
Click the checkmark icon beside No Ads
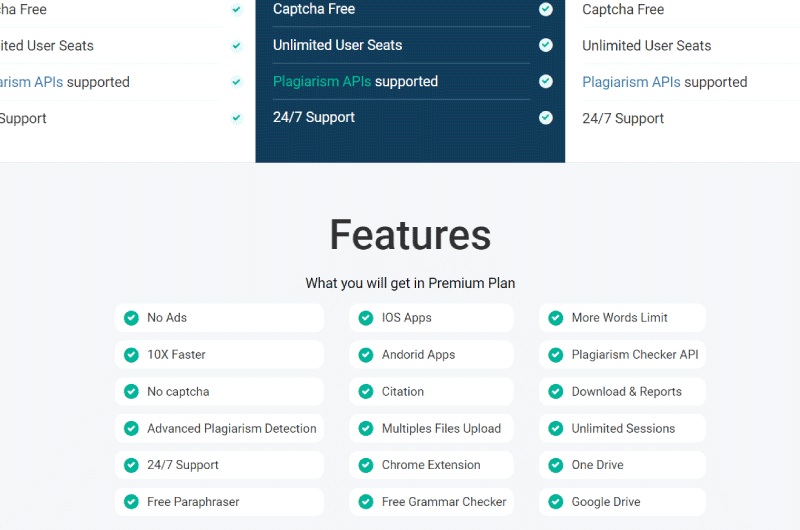pos(131,318)
